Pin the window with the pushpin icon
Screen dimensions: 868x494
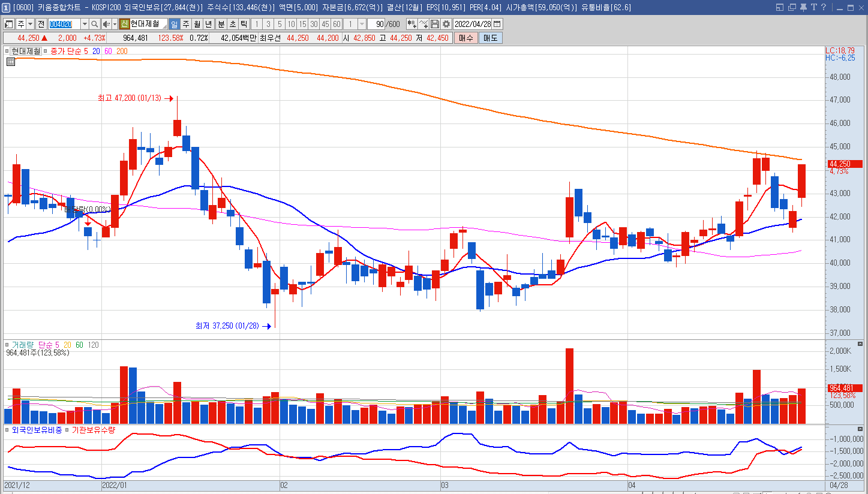pos(803,7)
